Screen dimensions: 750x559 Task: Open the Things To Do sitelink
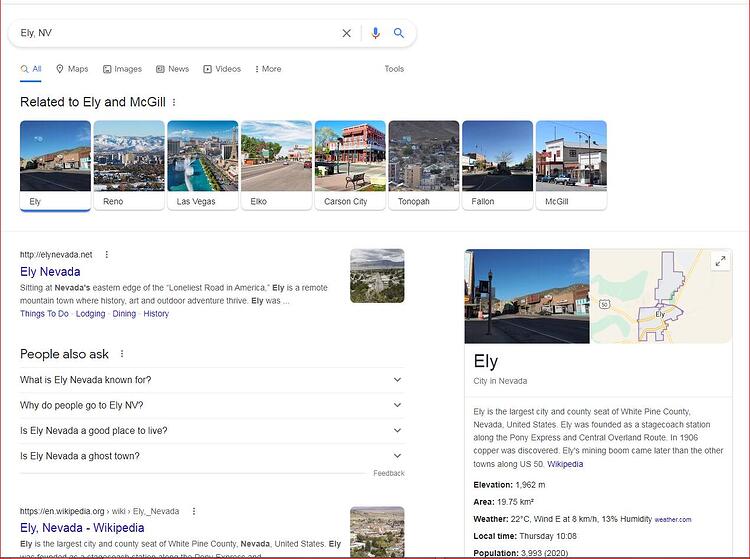point(44,314)
